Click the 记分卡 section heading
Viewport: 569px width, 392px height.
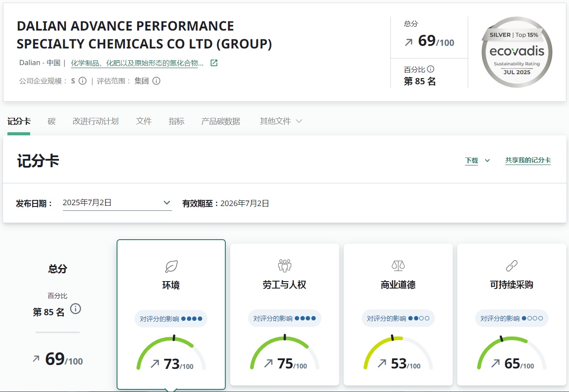pos(38,161)
